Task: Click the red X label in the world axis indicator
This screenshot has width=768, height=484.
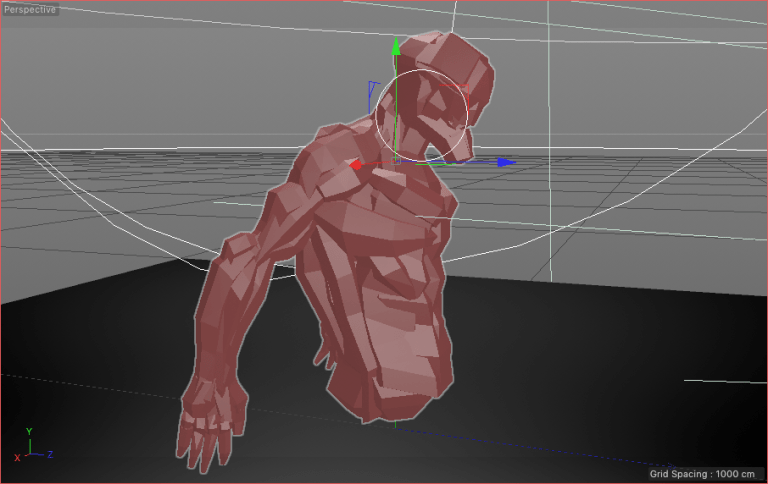Action: (17, 457)
